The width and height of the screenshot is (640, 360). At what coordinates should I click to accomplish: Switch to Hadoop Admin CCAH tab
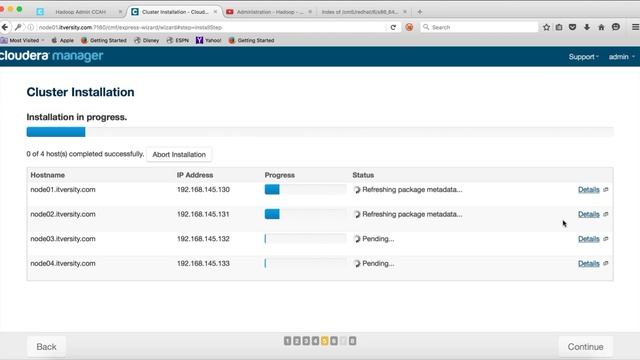(x=80, y=12)
